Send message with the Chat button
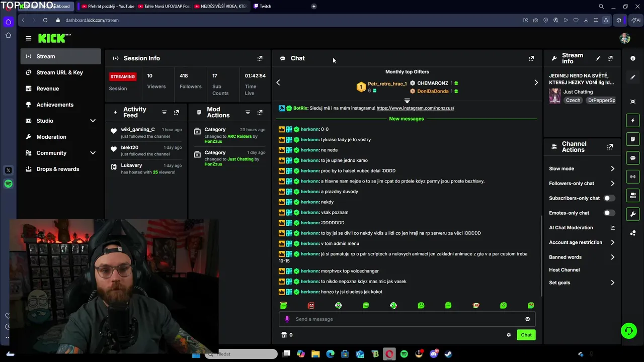Screen dimensions: 644x362 pyautogui.click(x=526, y=335)
